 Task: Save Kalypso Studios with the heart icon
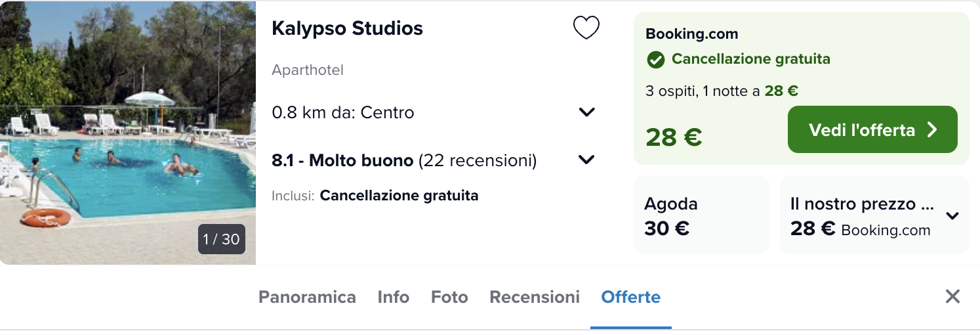[x=586, y=28]
